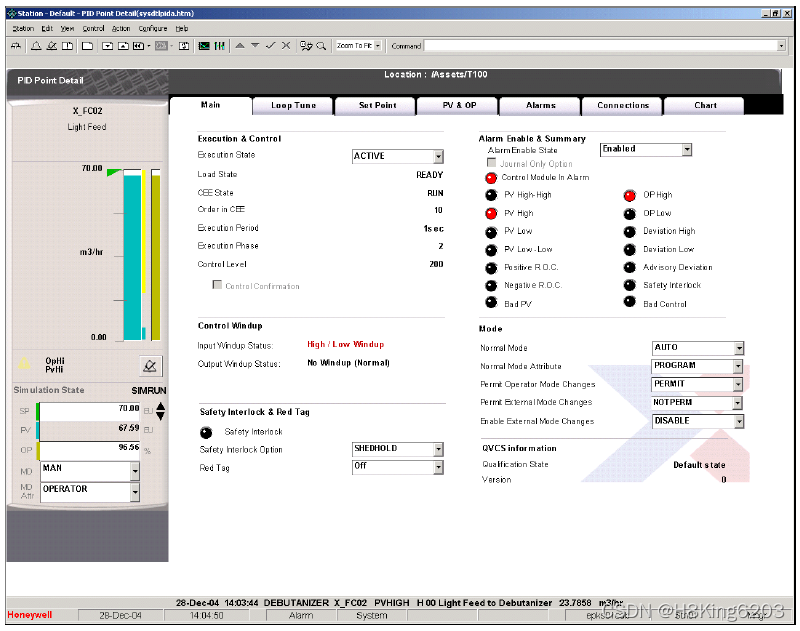The width and height of the screenshot is (800, 631).
Task: Open the Group display icon
Action: coord(219,46)
